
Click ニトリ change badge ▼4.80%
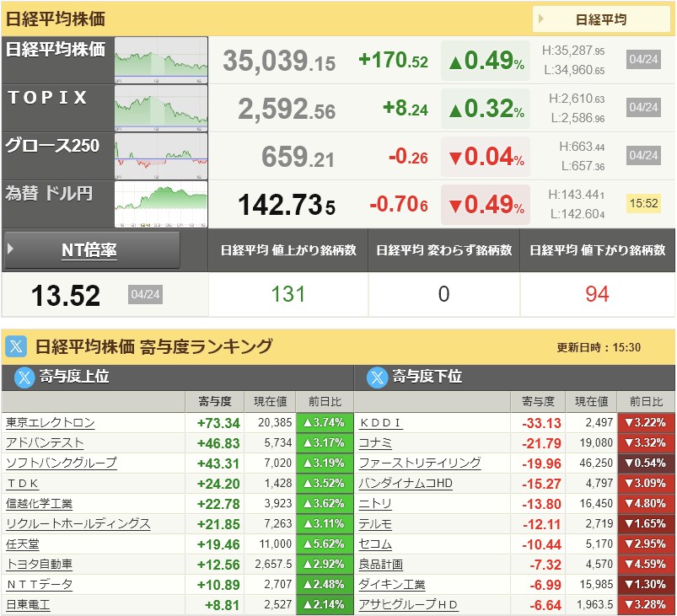tap(647, 504)
